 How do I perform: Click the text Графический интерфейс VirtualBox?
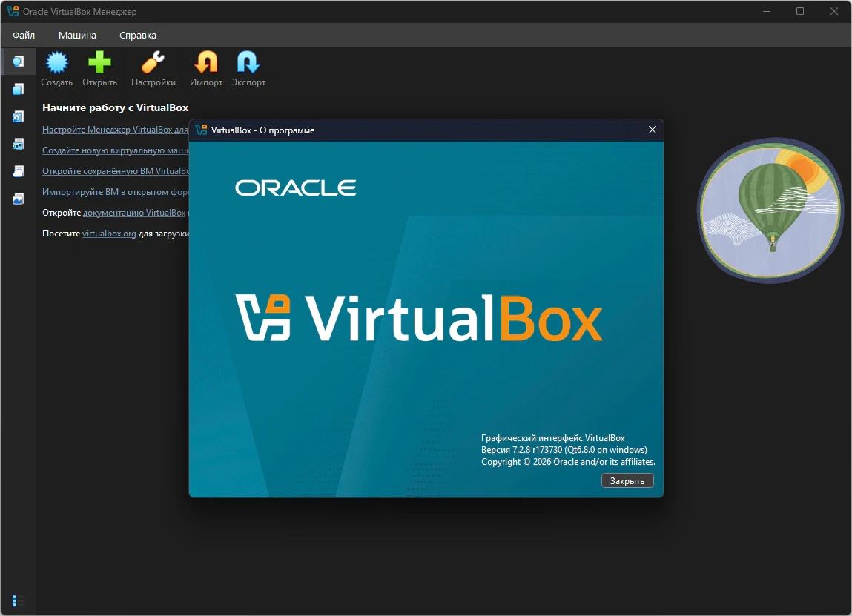tap(552, 438)
